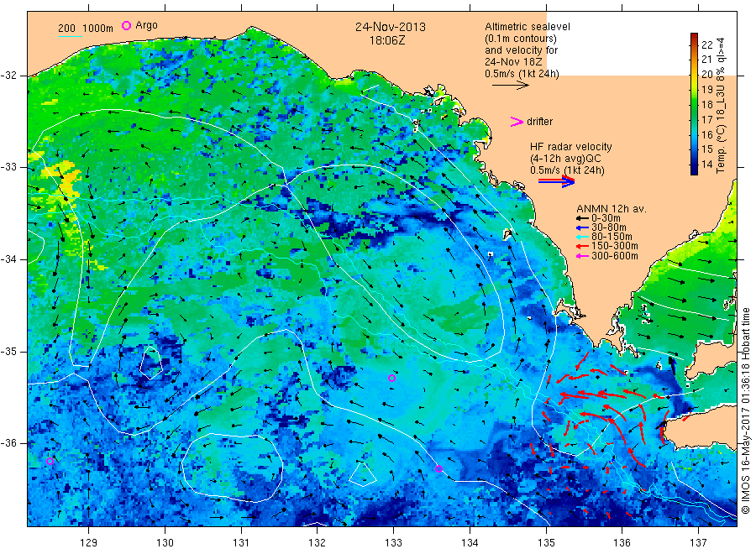The width and height of the screenshot is (756, 554).
Task: Click the '200 1000m' depth contour label
Action: [86, 28]
